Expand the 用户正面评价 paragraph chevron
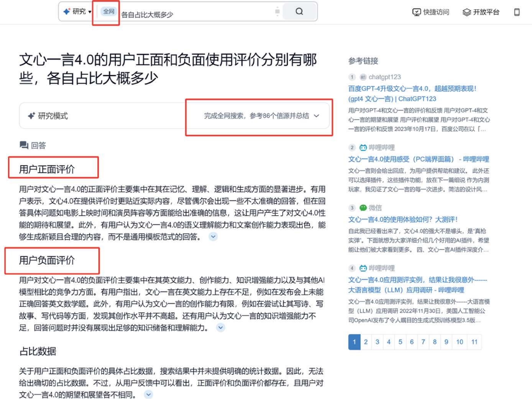532x399 pixels. tap(213, 237)
